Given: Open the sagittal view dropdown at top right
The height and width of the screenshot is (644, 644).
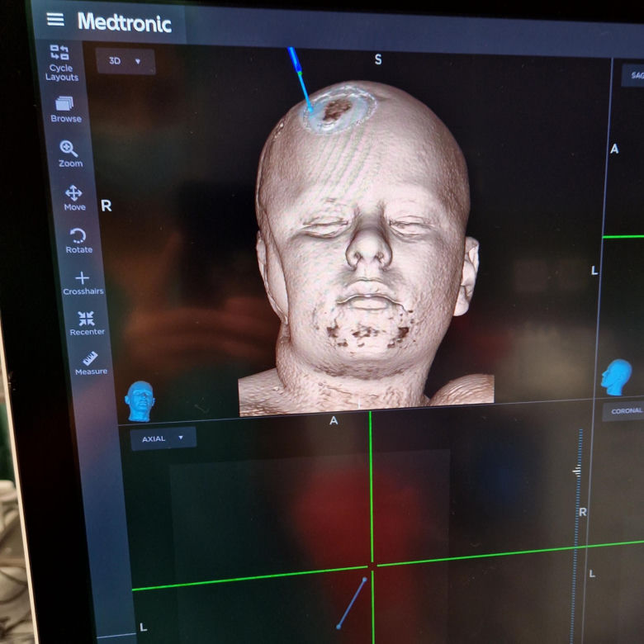Looking at the screenshot, I should [x=633, y=75].
